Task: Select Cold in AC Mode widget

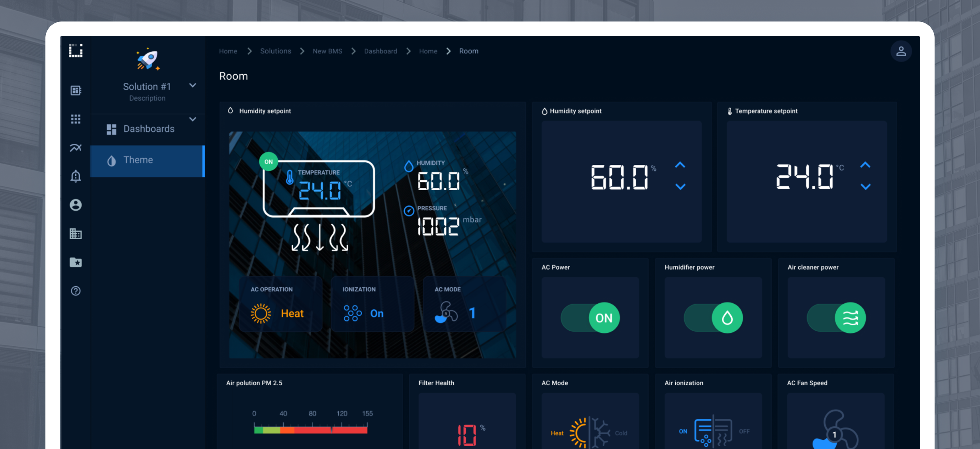Action: click(x=621, y=433)
